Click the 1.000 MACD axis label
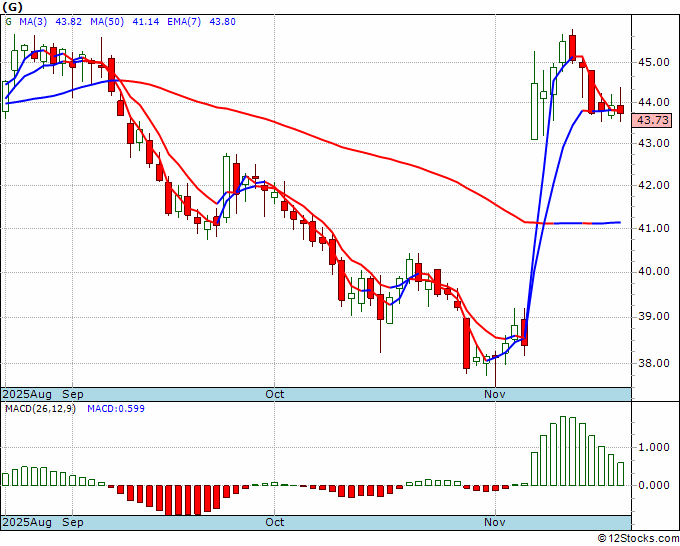The height and width of the screenshot is (546, 680). (x=654, y=448)
